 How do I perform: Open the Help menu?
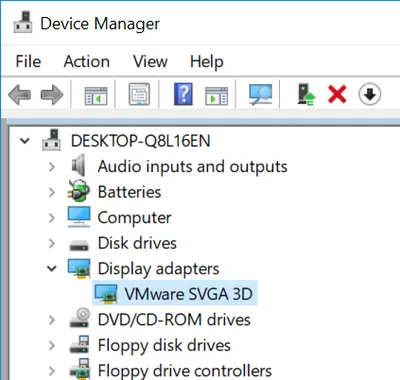tap(207, 62)
